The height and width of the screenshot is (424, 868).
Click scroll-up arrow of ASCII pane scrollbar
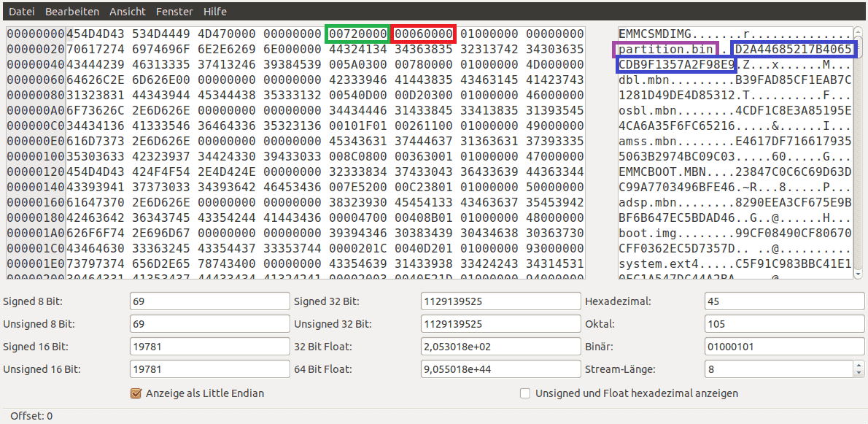(x=858, y=32)
